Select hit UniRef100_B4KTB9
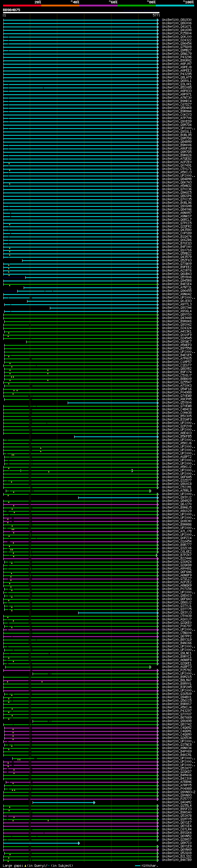 pyautogui.click(x=177, y=860)
